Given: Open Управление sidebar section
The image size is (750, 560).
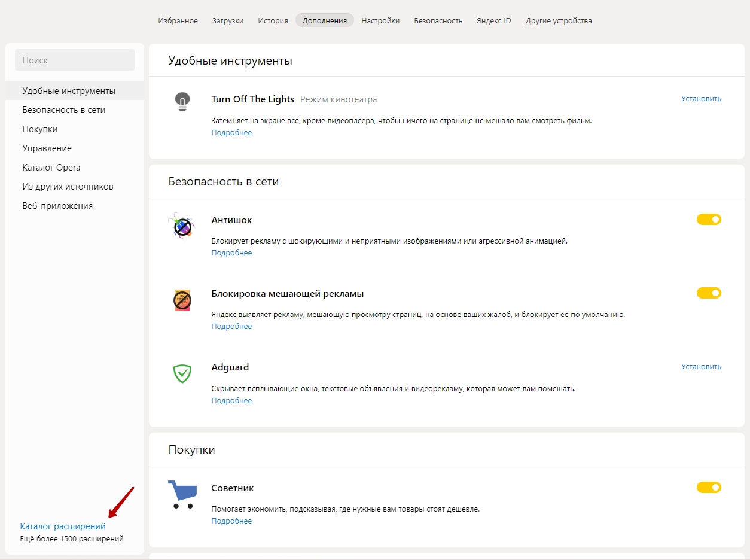Looking at the screenshot, I should pos(75,148).
